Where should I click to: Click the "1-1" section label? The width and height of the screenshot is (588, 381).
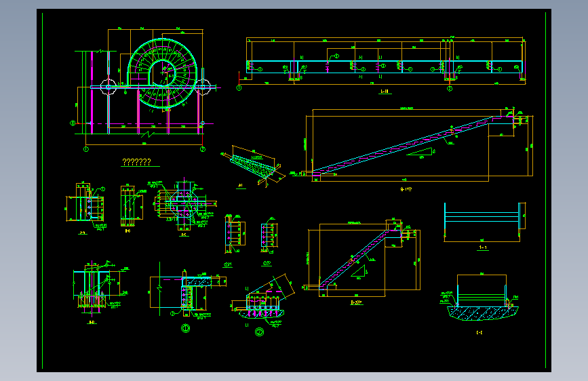(483, 247)
